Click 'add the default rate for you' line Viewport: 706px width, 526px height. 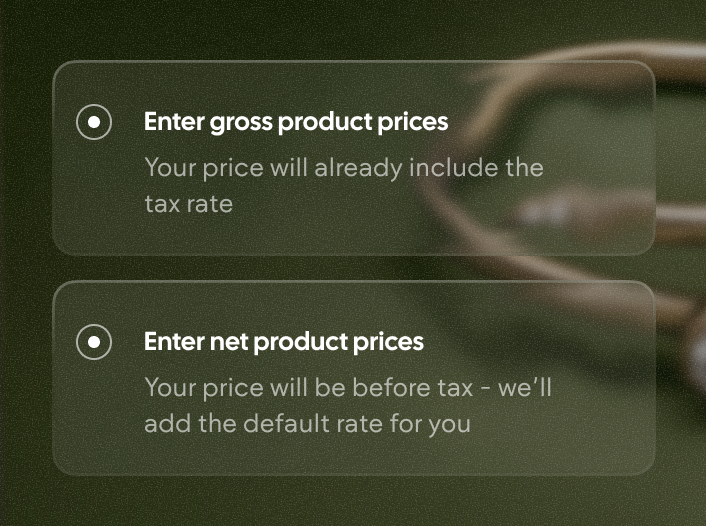[307, 423]
